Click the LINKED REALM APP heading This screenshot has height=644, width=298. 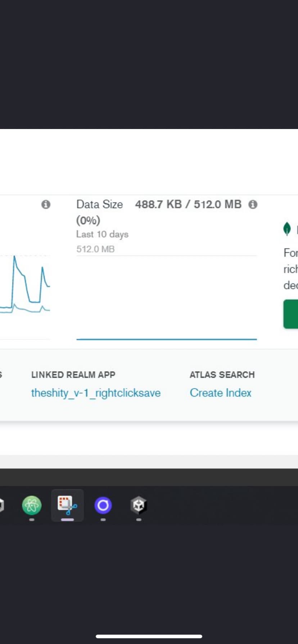point(73,375)
